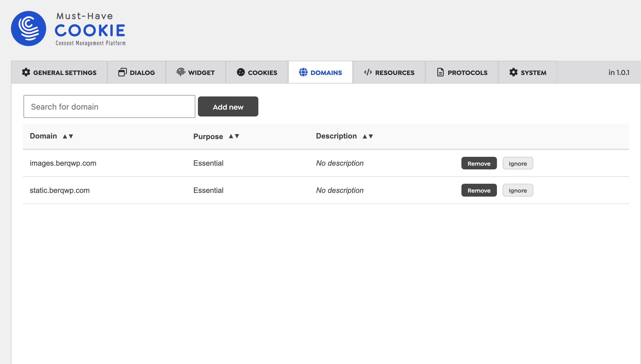The width and height of the screenshot is (641, 364).
Task: Focus the Search for domain field
Action: pyautogui.click(x=109, y=106)
